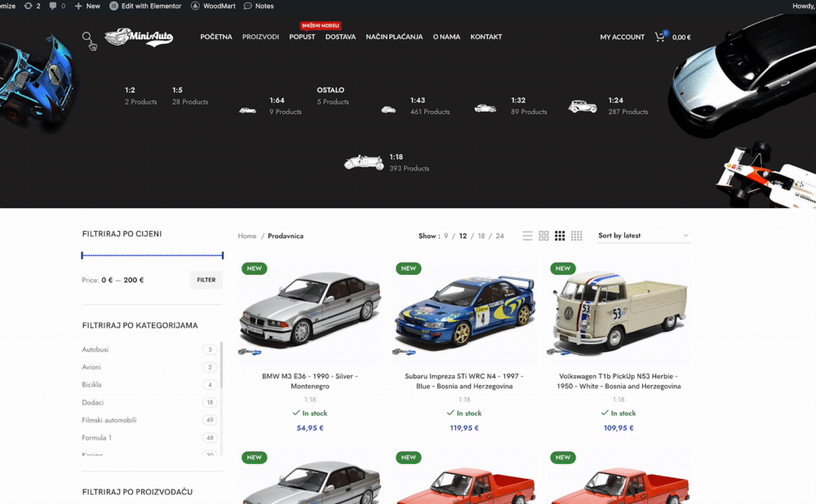Show 9 products per page
This screenshot has height=504, width=816.
tap(446, 237)
